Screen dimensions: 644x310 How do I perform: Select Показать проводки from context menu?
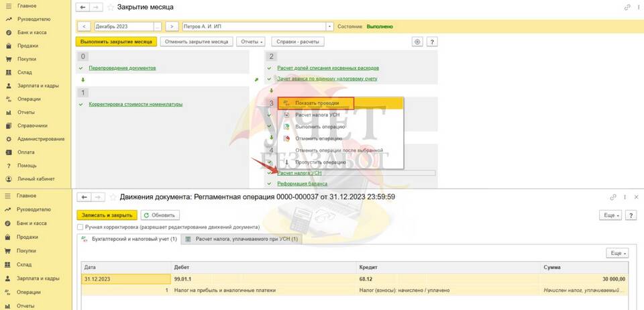tap(317, 103)
